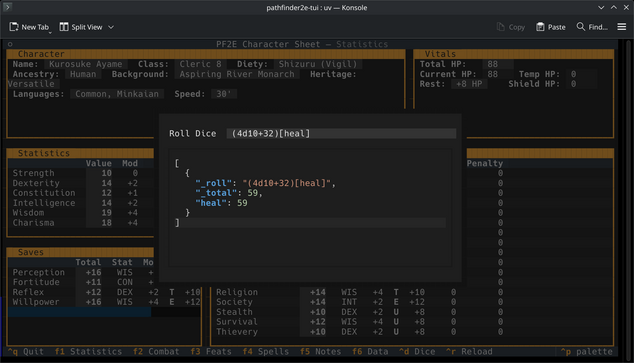Select the Religion skill row
This screenshot has width=634, height=363.
tap(412, 292)
